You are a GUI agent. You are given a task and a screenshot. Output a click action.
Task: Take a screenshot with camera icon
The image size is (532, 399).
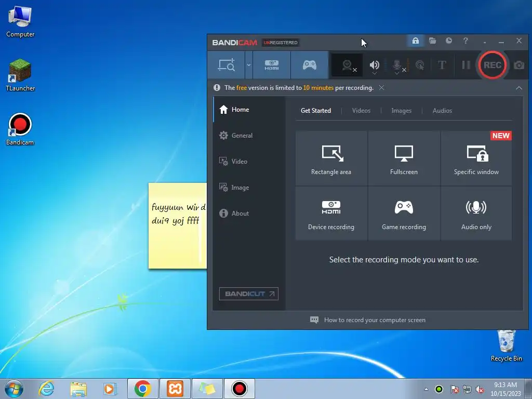[519, 65]
